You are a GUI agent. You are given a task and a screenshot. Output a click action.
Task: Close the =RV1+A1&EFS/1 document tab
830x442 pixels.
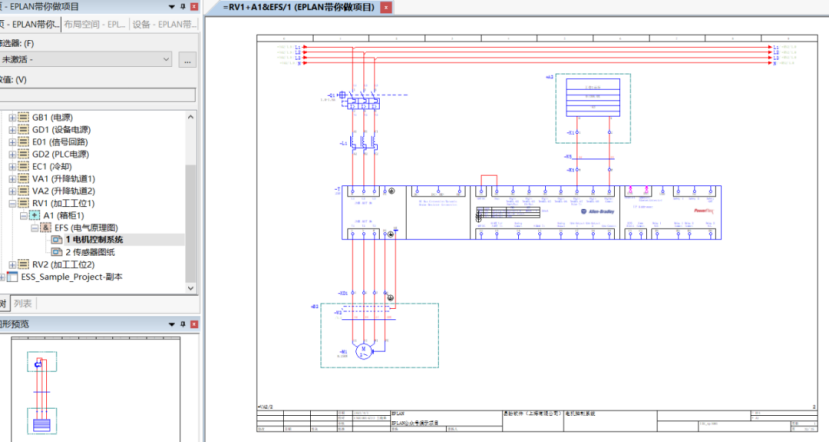coord(386,7)
